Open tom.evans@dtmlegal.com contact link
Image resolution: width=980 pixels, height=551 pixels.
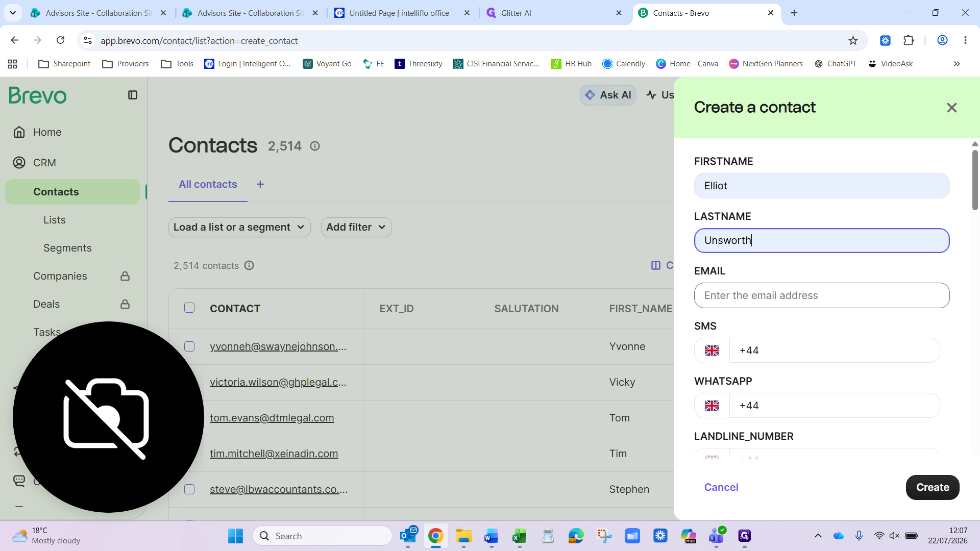pyautogui.click(x=272, y=418)
